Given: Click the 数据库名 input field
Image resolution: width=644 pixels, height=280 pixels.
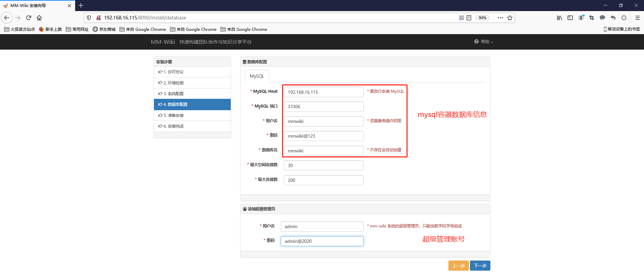Looking at the screenshot, I should click(x=324, y=151).
